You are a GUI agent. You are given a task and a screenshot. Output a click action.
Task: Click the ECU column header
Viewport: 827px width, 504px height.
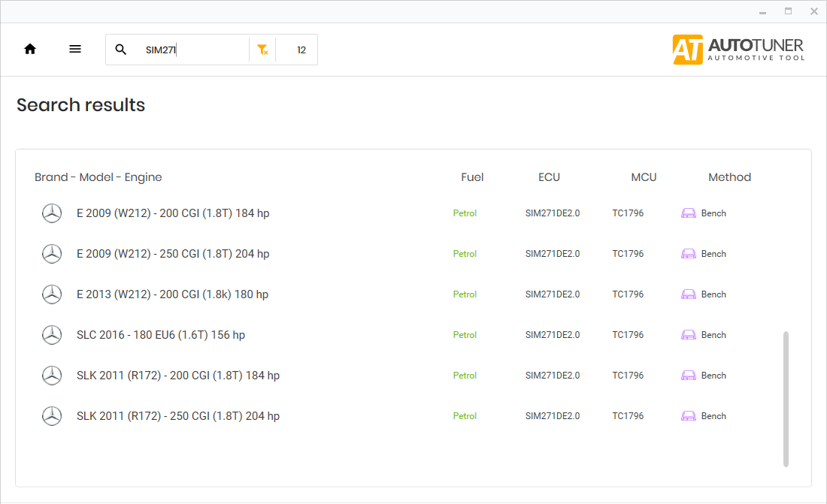click(x=549, y=177)
